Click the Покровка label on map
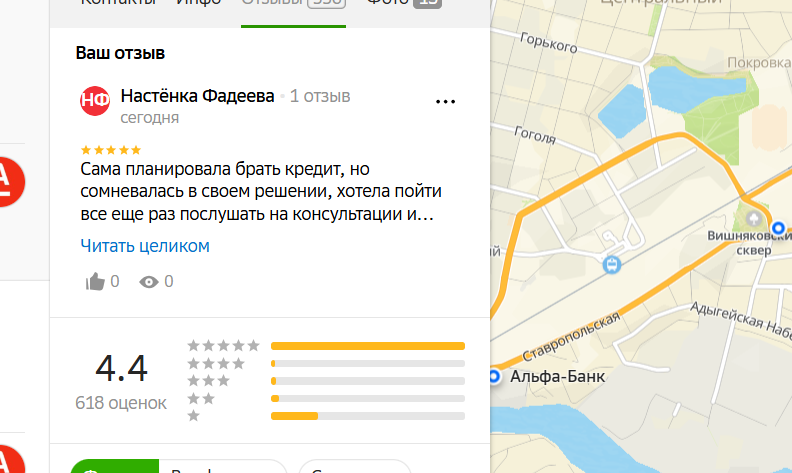 pos(759,63)
